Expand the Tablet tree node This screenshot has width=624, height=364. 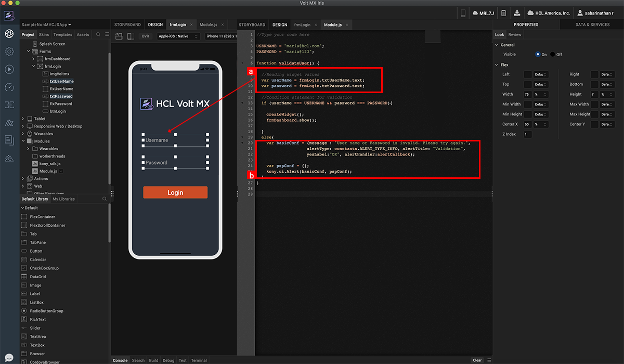23,119
